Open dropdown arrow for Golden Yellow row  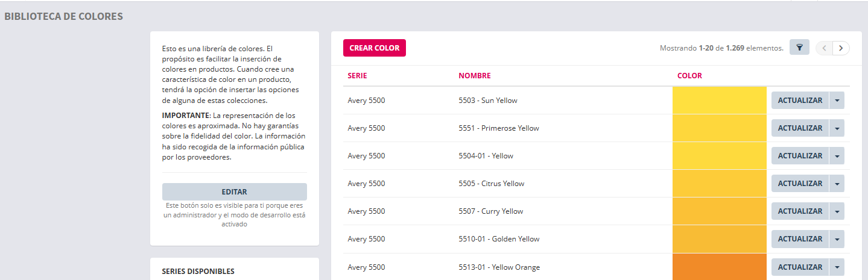point(837,239)
